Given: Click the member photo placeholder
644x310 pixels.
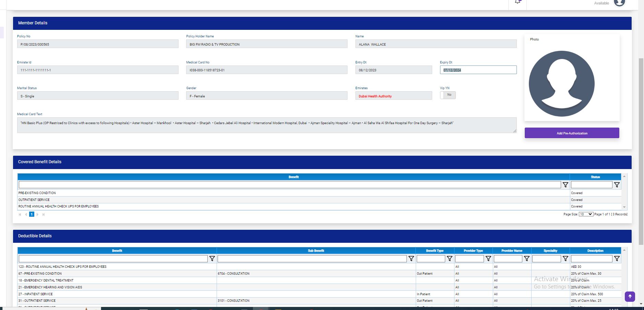Looking at the screenshot, I should pos(561,84).
